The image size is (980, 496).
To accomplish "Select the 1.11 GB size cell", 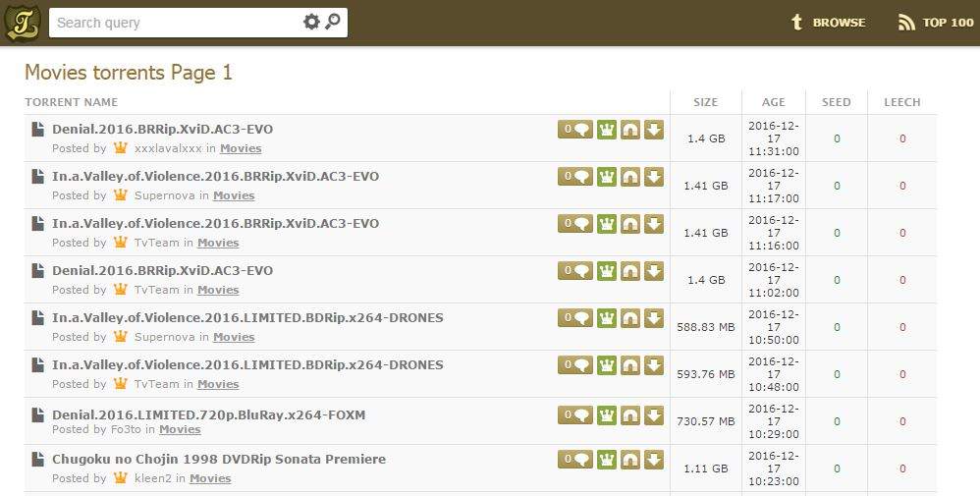I will [x=706, y=468].
